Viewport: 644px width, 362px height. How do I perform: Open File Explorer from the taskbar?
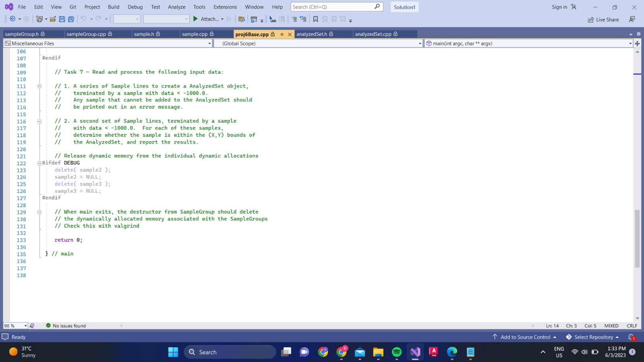tap(378, 352)
